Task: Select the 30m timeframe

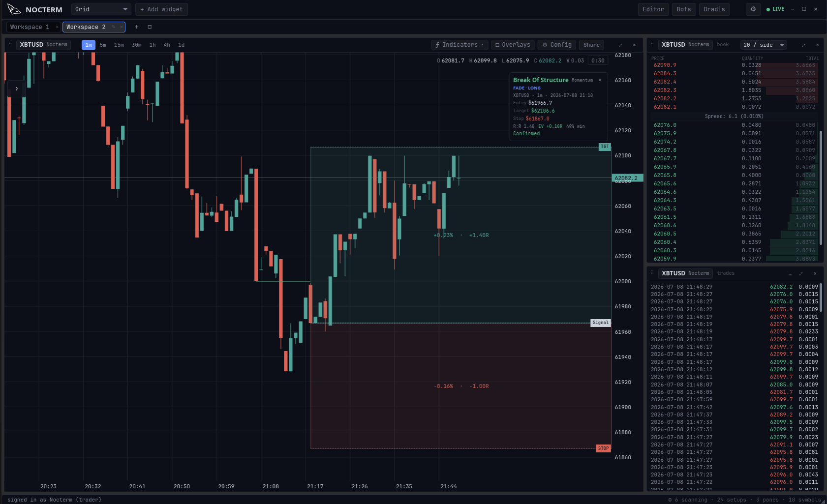Action: 137,45
